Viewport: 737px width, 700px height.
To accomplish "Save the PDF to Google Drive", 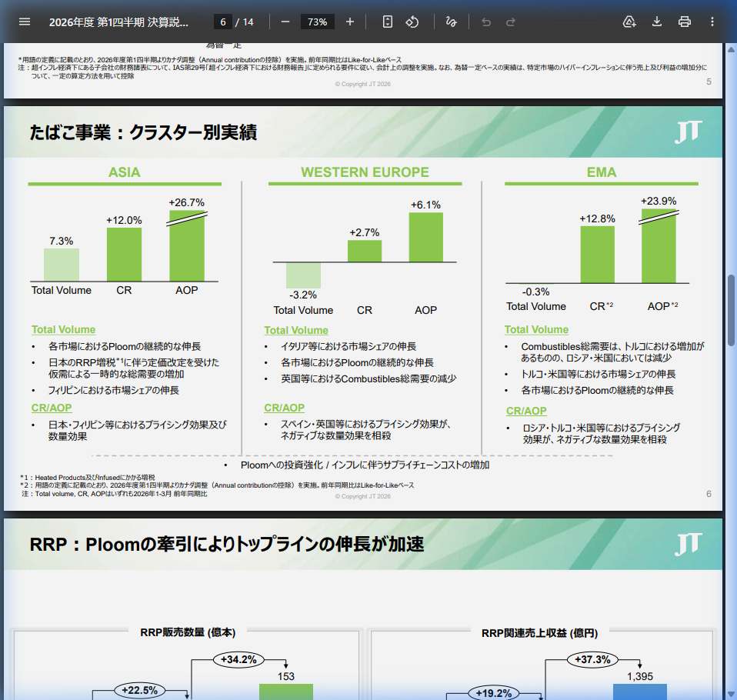I will pos(629,22).
